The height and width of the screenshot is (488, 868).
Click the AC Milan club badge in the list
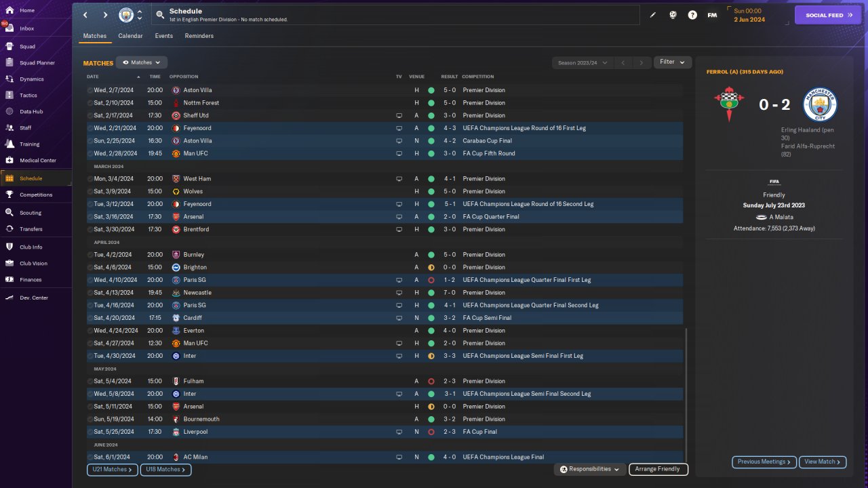(x=176, y=457)
